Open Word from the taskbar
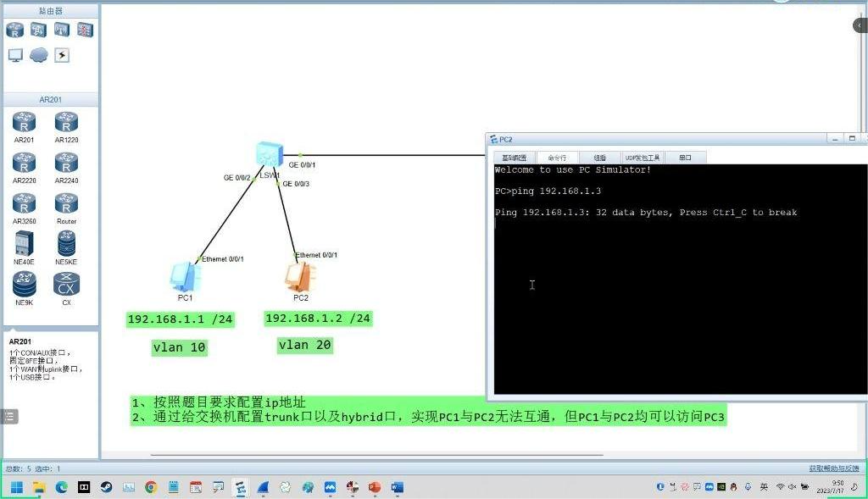Screen dimensions: 868x499 coord(398,487)
